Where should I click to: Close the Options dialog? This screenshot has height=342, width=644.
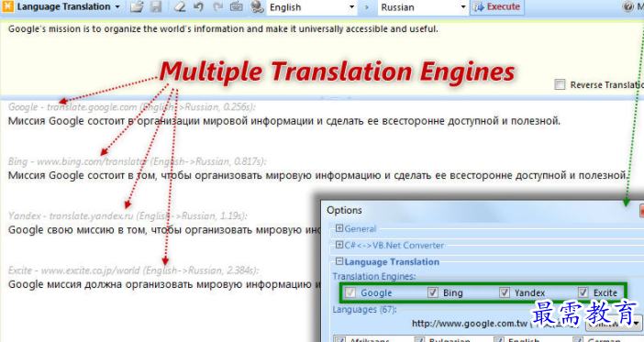[x=641, y=211]
